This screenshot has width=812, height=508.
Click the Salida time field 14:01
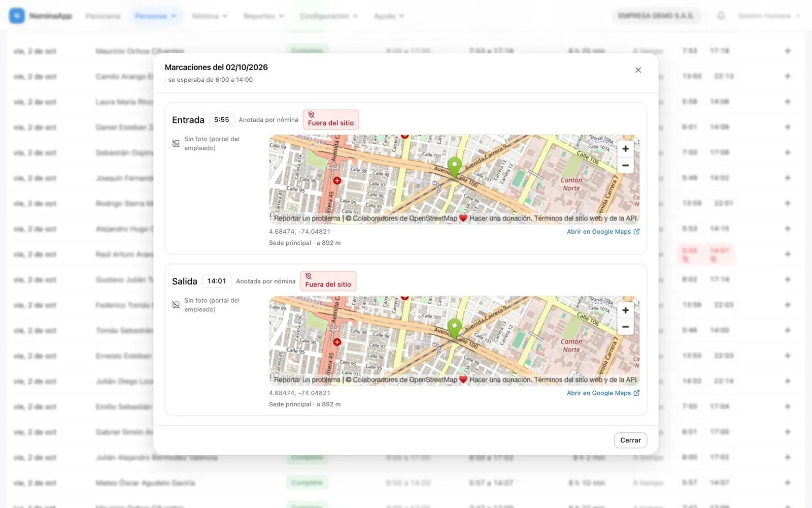pyautogui.click(x=217, y=281)
